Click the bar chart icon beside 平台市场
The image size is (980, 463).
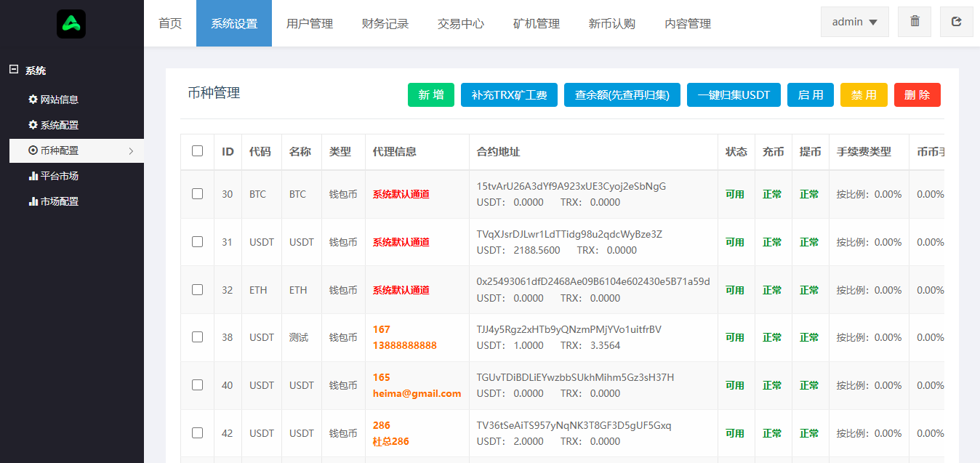33,176
